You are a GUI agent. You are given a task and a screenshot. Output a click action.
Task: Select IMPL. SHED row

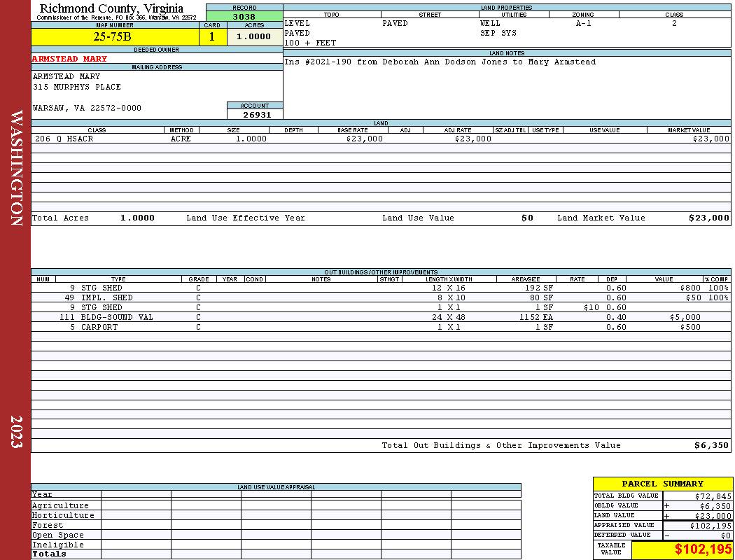(381, 297)
